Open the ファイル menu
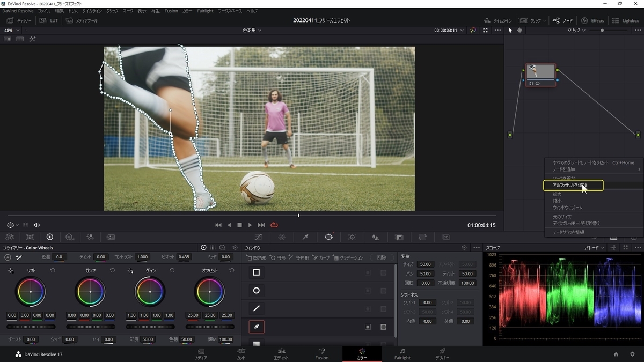Image resolution: width=644 pixels, height=362 pixels. click(44, 11)
